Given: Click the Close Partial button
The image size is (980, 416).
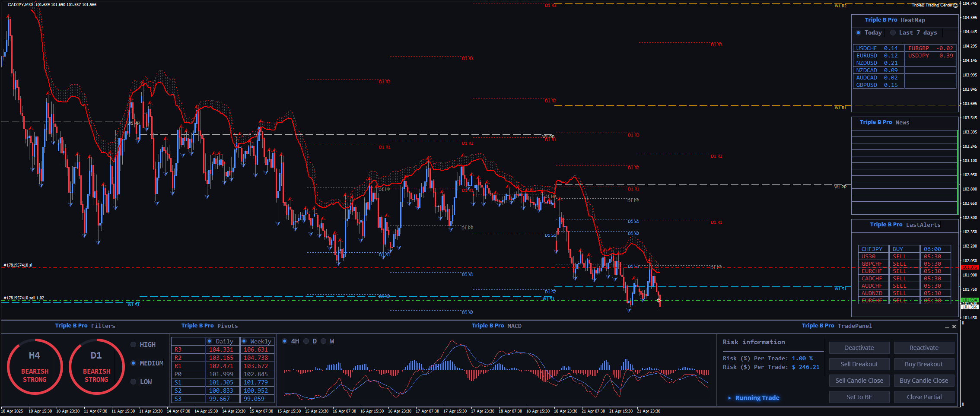Looking at the screenshot, I should (924, 397).
